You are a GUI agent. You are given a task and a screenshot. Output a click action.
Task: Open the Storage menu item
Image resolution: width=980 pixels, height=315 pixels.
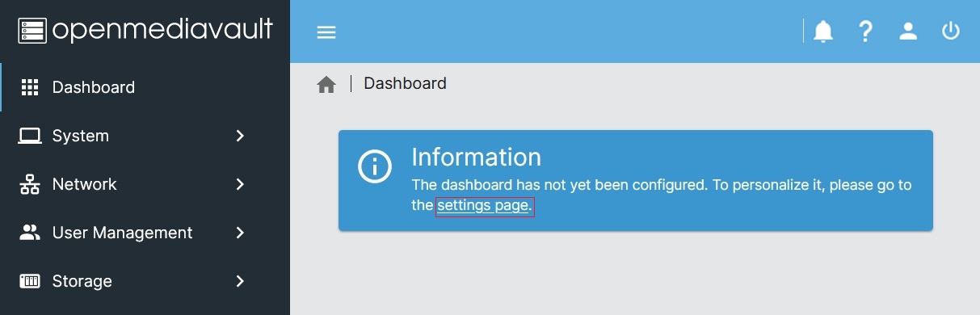pos(145,281)
